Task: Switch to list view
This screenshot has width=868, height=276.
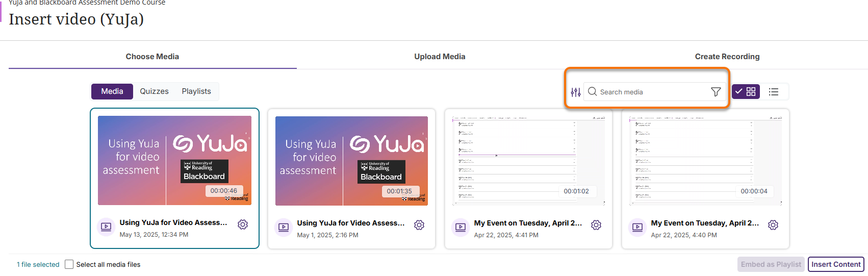Action: 774,92
